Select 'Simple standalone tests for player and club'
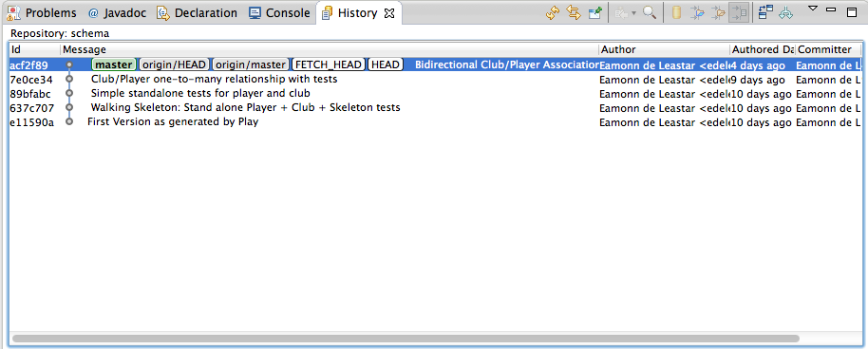Screen dimensions: 868x349 200,94
